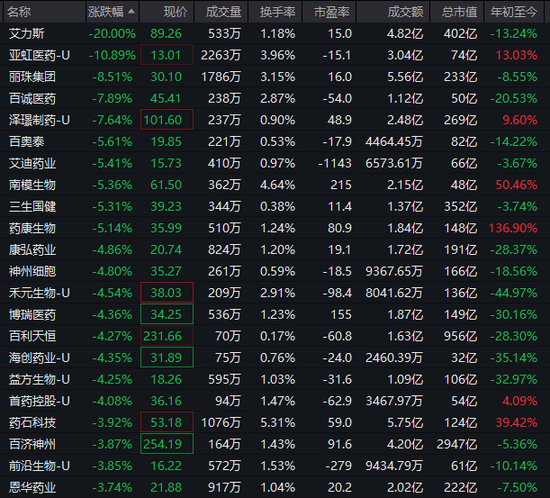This screenshot has height=498, width=550.
Task: Select stock name 南模生物
Action: point(32,185)
